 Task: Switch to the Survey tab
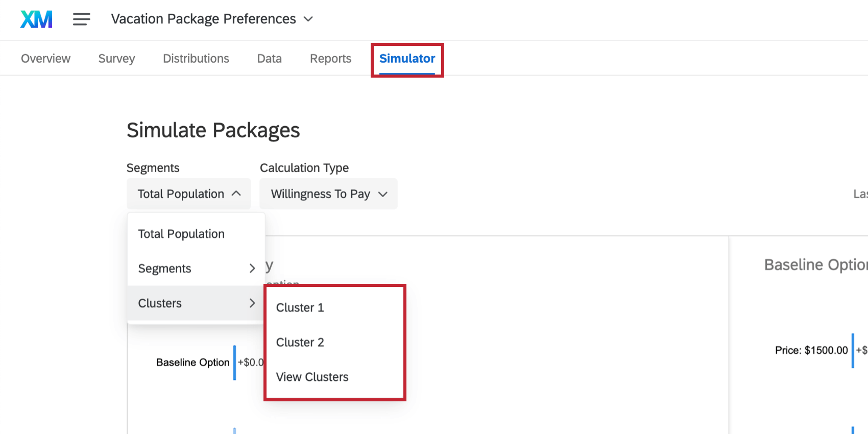[116, 58]
